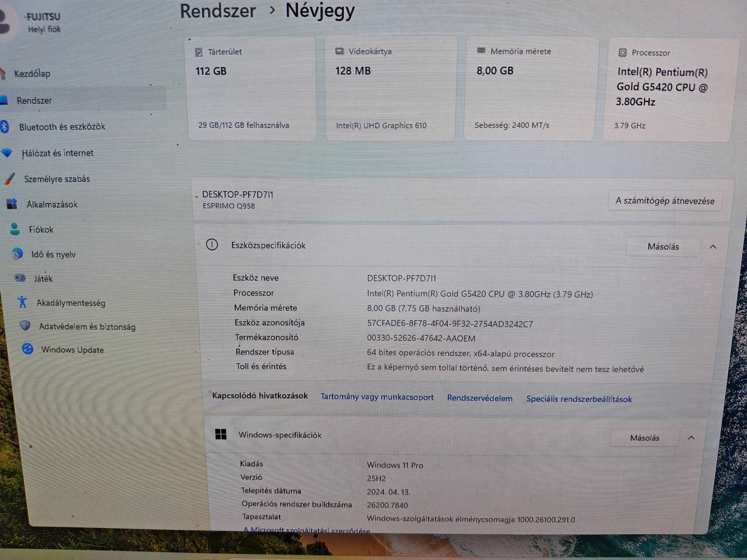Open Akadálymentesség settings
This screenshot has width=747, height=560.
(x=71, y=303)
